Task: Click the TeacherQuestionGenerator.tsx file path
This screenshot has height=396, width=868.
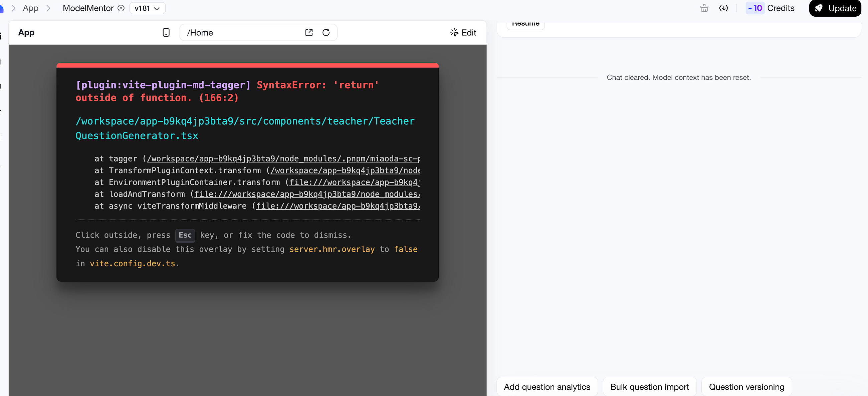Action: [x=245, y=128]
